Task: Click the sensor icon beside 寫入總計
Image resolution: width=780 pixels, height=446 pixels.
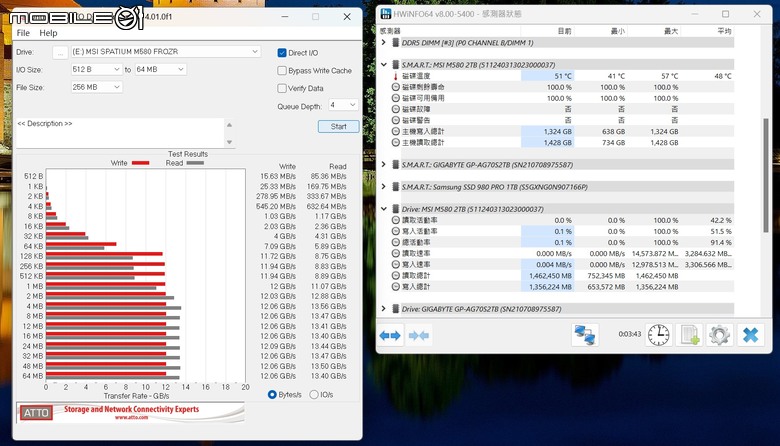Action: pyautogui.click(x=396, y=286)
